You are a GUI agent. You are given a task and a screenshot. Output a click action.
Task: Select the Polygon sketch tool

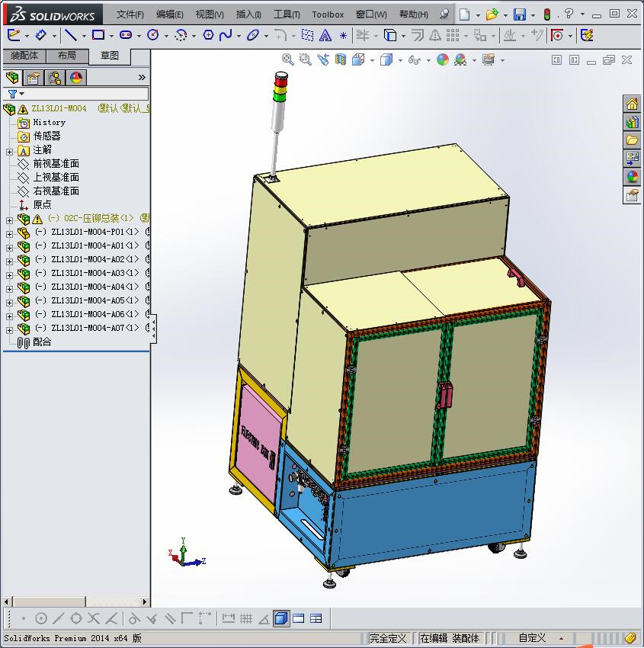coord(208,36)
